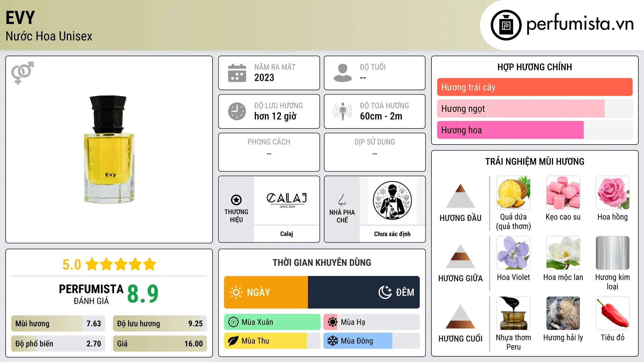This screenshot has height=362, width=644.
Task: Click the pyramid icon above Hương cuối
Action: (461, 316)
